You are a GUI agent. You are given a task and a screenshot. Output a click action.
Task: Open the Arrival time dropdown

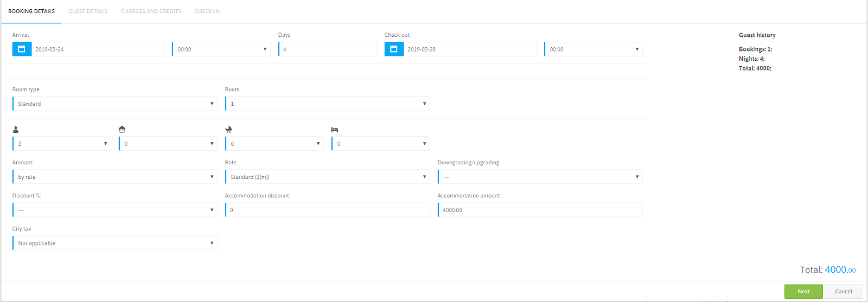[221, 49]
